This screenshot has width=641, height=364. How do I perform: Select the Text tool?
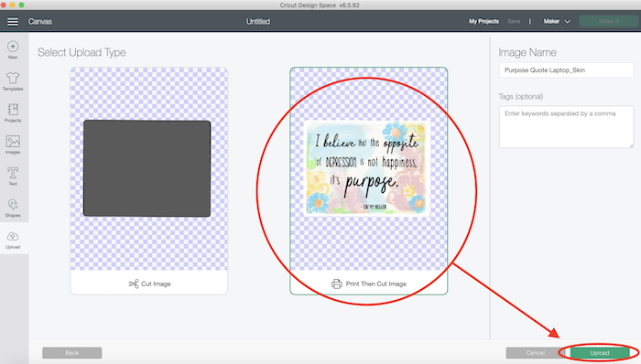coord(13,176)
